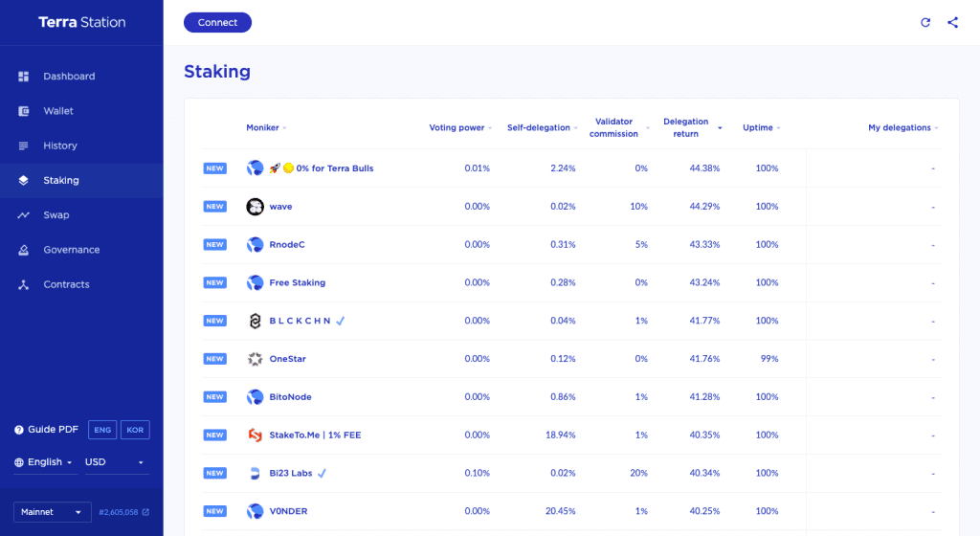Click the 0% for Terra Bulls validator avatar
Image resolution: width=980 pixels, height=536 pixels.
tap(255, 168)
